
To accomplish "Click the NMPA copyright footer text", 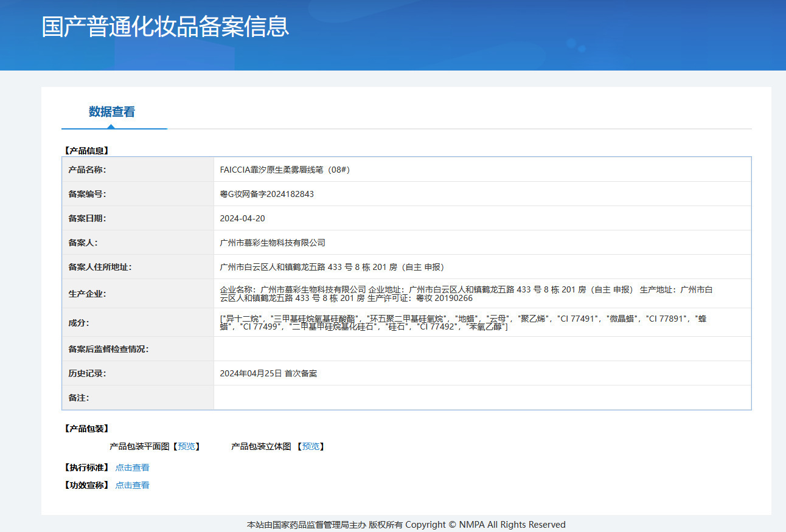I will (x=406, y=525).
